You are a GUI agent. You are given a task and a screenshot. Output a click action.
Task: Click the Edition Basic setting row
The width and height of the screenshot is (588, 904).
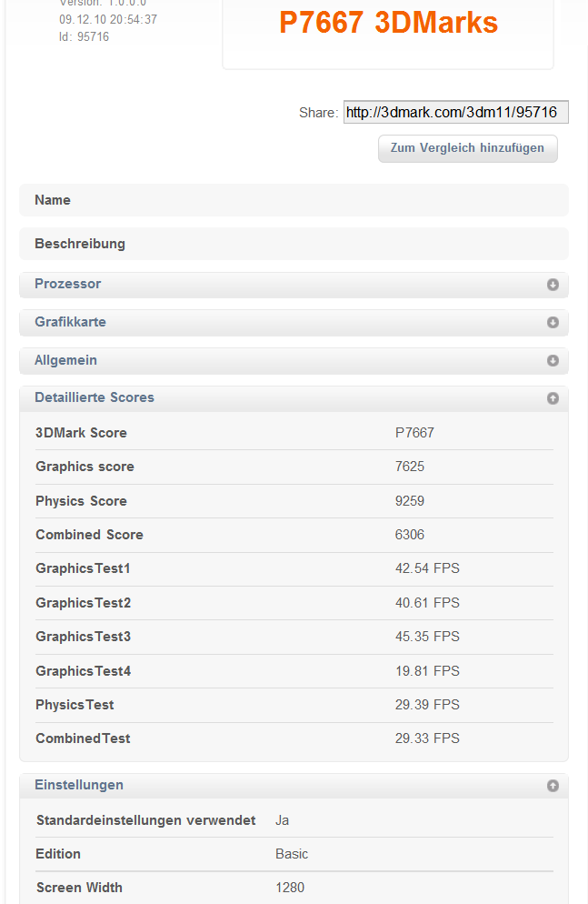click(294, 854)
